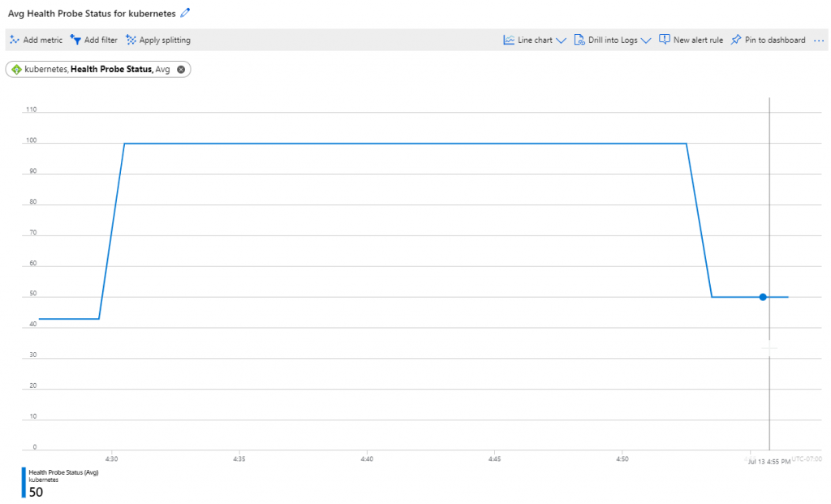Click the Drill into Logs label
The image size is (831, 504).
click(x=613, y=40)
